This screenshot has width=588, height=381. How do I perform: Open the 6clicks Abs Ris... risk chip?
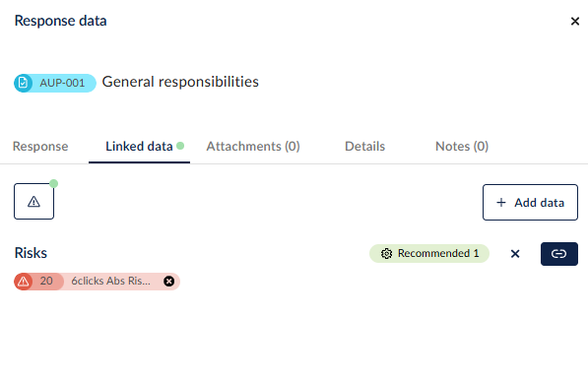[x=111, y=282]
